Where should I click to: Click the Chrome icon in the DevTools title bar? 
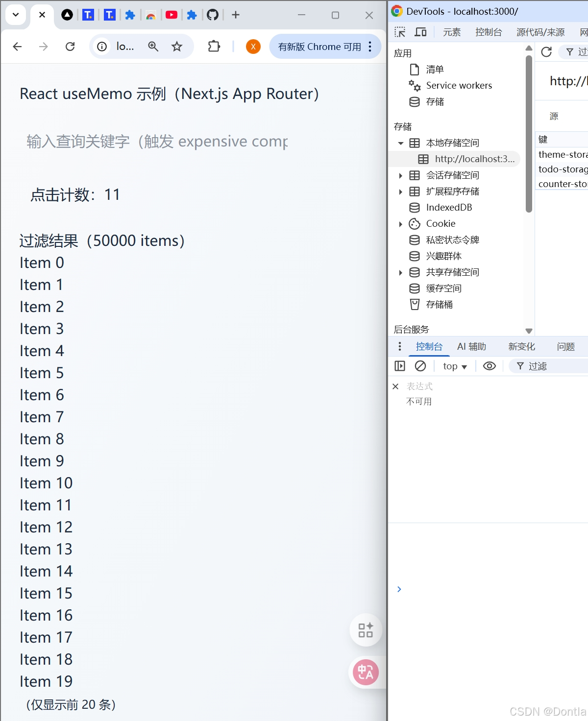pyautogui.click(x=397, y=11)
